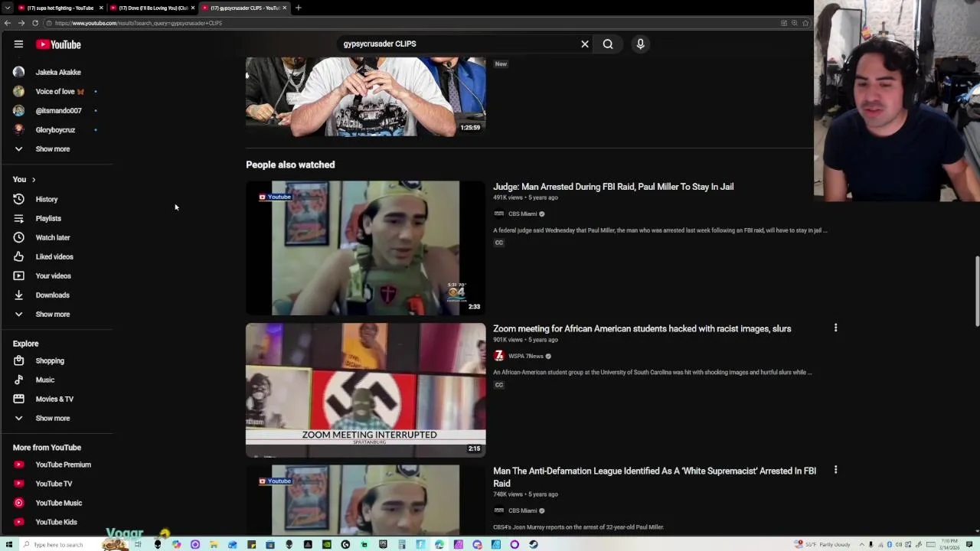This screenshot has height=551, width=980.
Task: Go to YouTube home via logo
Action: pyautogui.click(x=58, y=44)
